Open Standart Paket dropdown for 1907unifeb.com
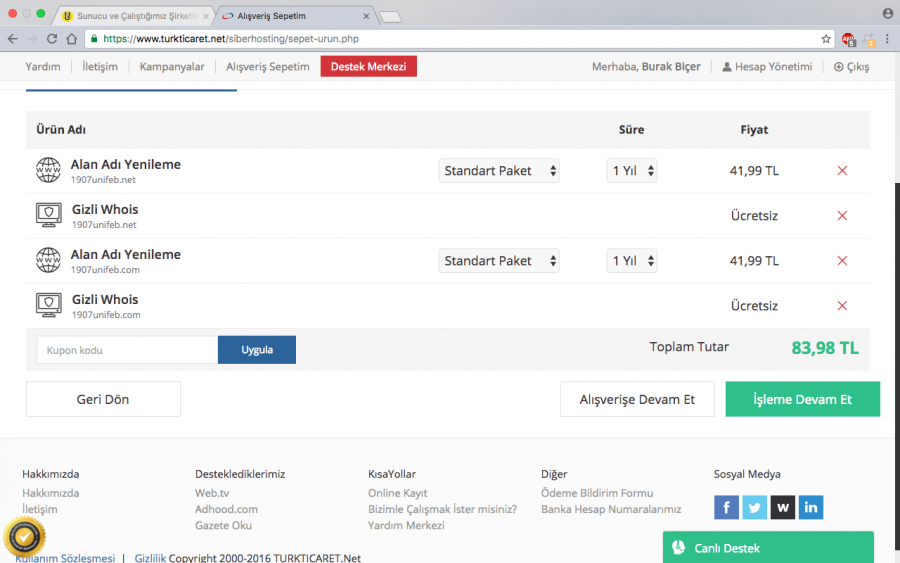Screen dimensions: 900x563 coord(499,261)
